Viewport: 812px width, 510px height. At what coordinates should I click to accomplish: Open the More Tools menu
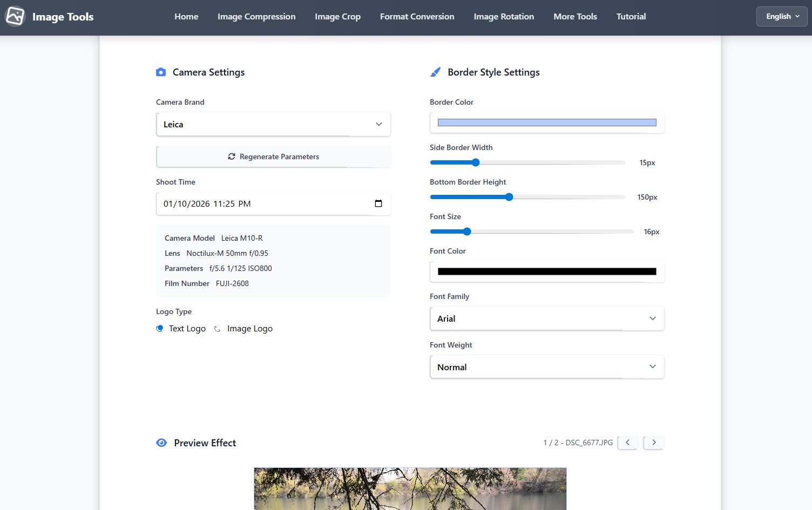[575, 17]
